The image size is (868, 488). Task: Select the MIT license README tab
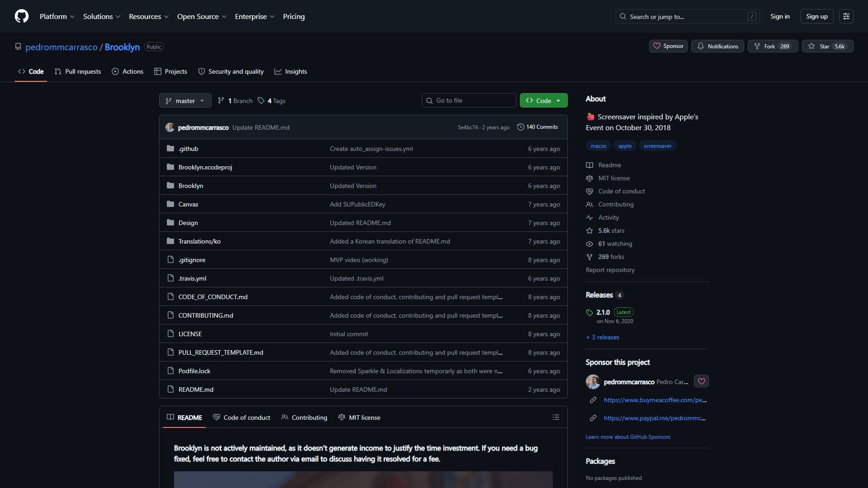[x=359, y=418]
